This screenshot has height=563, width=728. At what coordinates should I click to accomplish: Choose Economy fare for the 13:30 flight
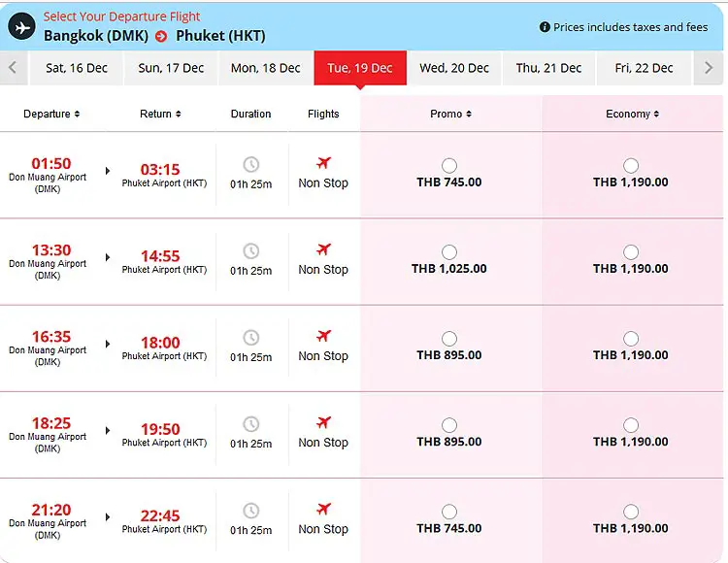point(631,252)
